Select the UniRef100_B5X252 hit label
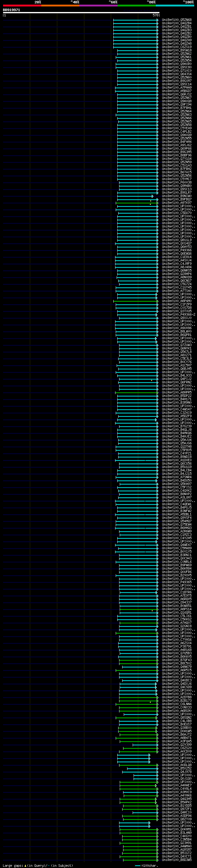197x868 pixels. (x=177, y=768)
